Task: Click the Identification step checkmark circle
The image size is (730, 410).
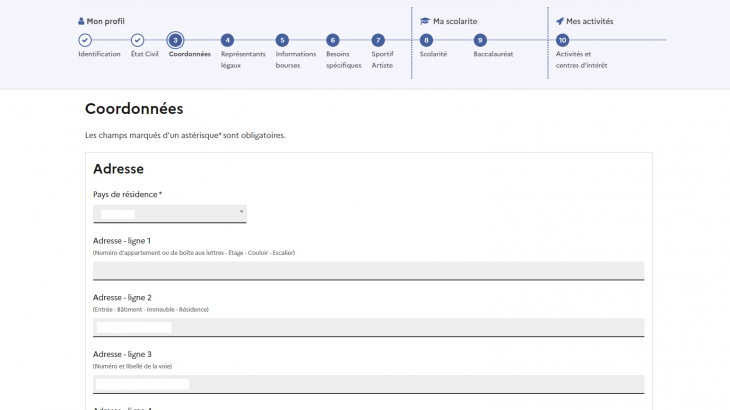Action: [x=85, y=40]
